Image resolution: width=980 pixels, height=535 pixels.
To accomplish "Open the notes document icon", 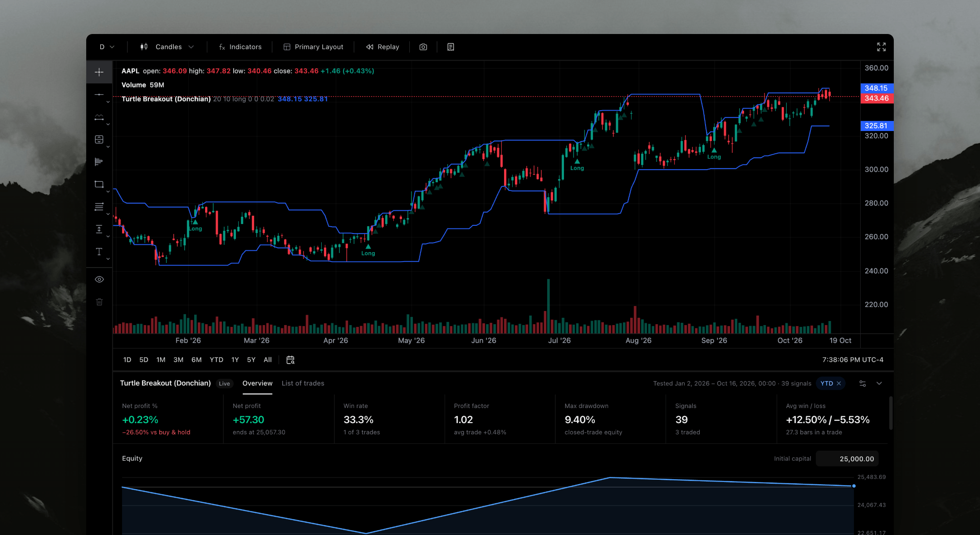I will (x=451, y=47).
